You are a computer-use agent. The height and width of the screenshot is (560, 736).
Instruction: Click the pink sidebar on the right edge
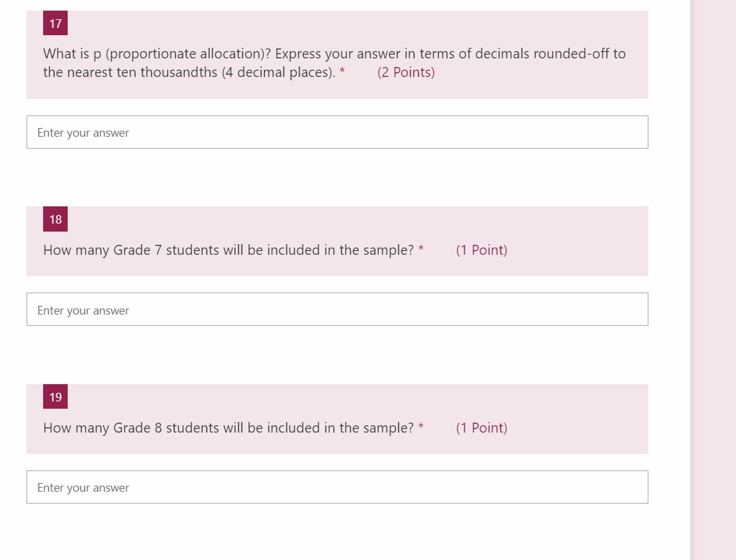(713, 279)
